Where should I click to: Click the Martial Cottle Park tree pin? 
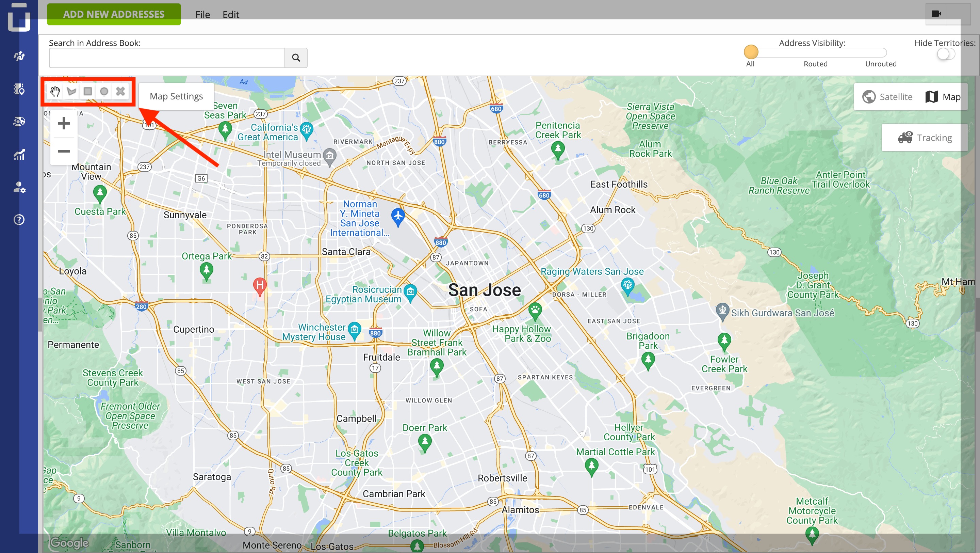tap(592, 468)
